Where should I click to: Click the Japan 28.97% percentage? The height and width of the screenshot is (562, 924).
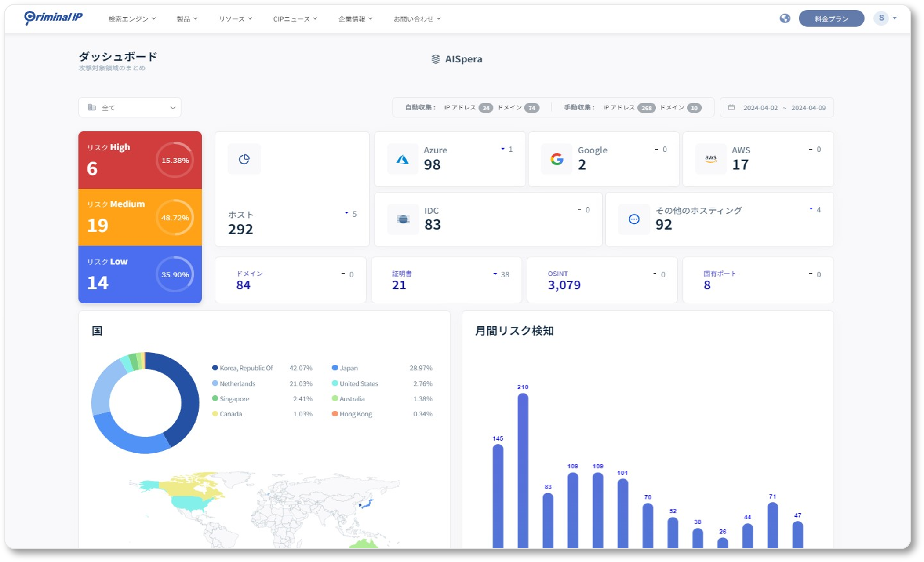(421, 368)
